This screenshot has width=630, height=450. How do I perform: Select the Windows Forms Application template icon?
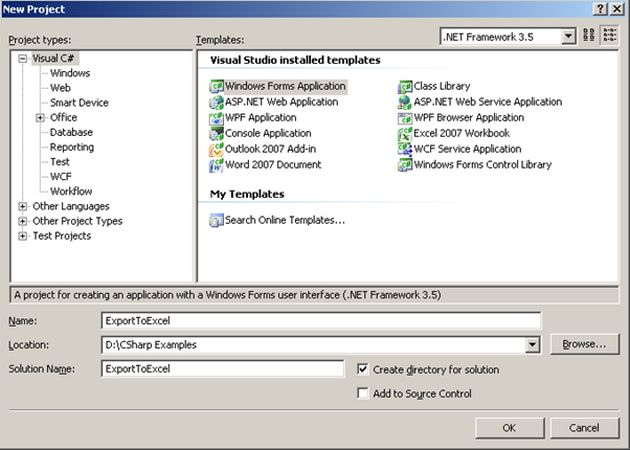click(x=216, y=86)
